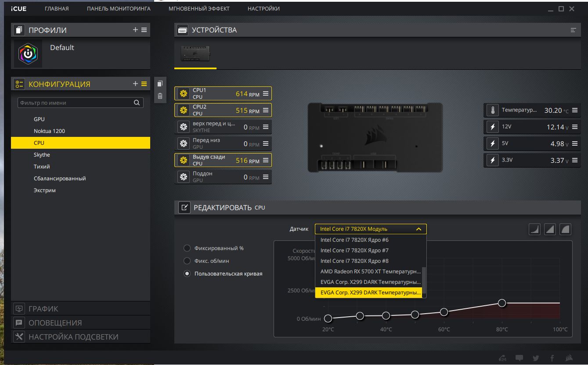Click the fan icon for Выдув сзади

(x=184, y=160)
